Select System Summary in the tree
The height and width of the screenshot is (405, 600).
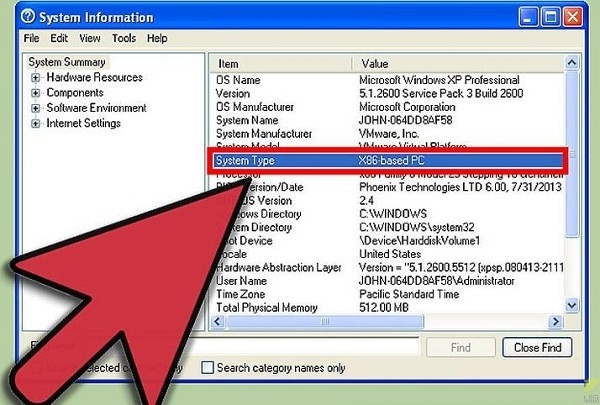(x=66, y=62)
